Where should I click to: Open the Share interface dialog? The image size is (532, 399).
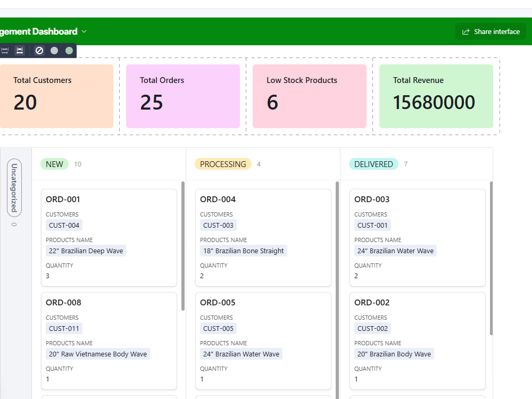[491, 31]
